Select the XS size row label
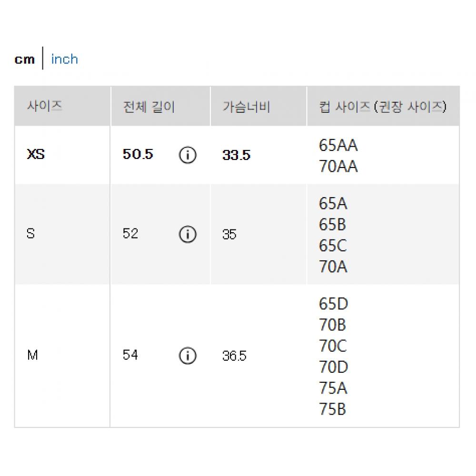This screenshot has height=476, width=476. coord(36,155)
